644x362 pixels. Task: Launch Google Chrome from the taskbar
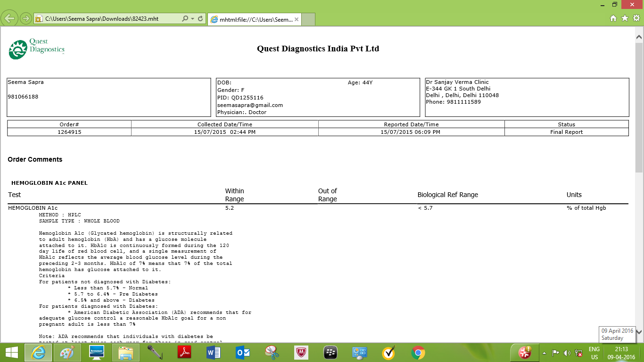click(x=418, y=353)
